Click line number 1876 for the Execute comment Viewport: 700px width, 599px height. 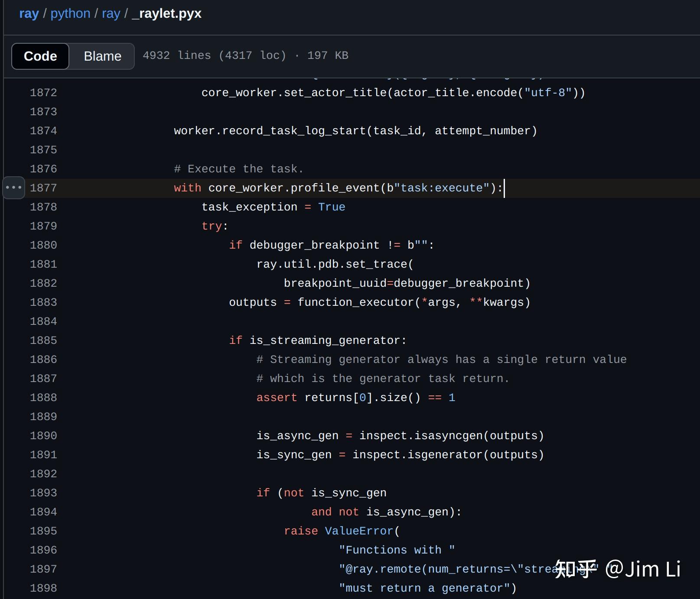tap(43, 169)
